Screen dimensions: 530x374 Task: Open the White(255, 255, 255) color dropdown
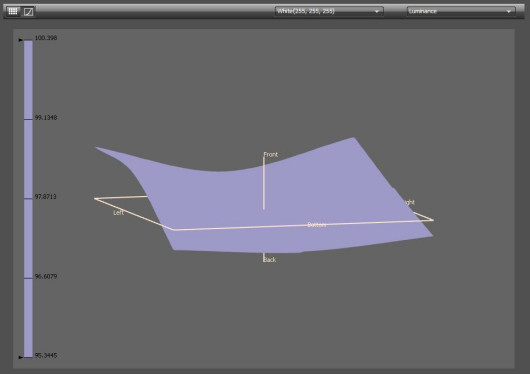point(329,11)
